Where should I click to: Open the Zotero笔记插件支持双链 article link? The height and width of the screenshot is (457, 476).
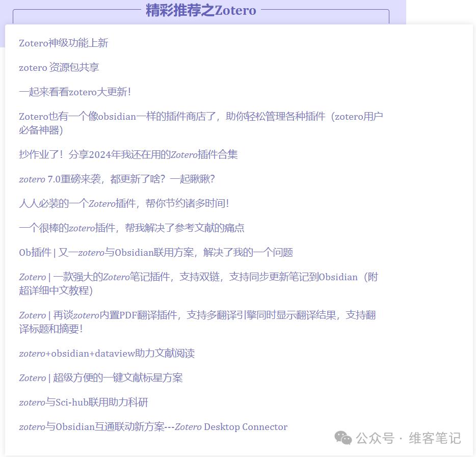(198, 284)
